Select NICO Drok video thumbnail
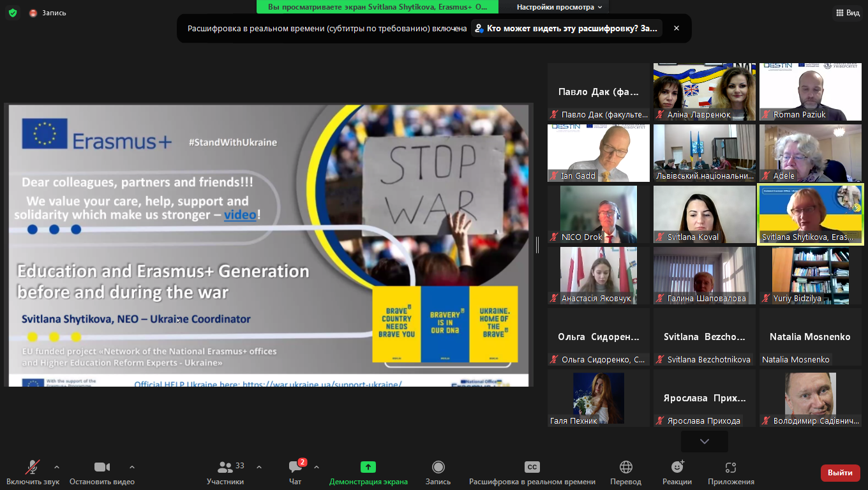868x490 pixels. point(599,214)
